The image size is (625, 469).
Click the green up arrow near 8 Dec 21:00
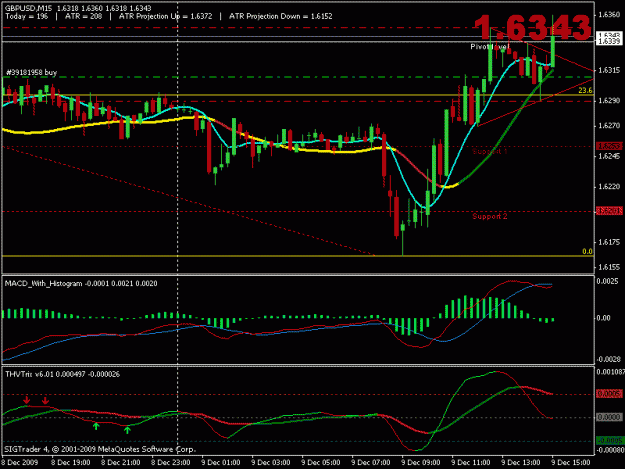coord(127,430)
